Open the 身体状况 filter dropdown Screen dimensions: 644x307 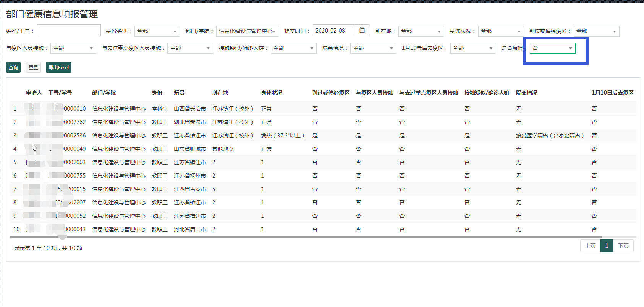point(501,31)
